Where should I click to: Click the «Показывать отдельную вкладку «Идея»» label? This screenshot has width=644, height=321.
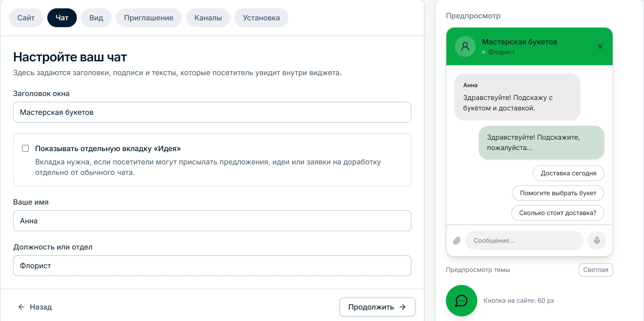tap(108, 148)
